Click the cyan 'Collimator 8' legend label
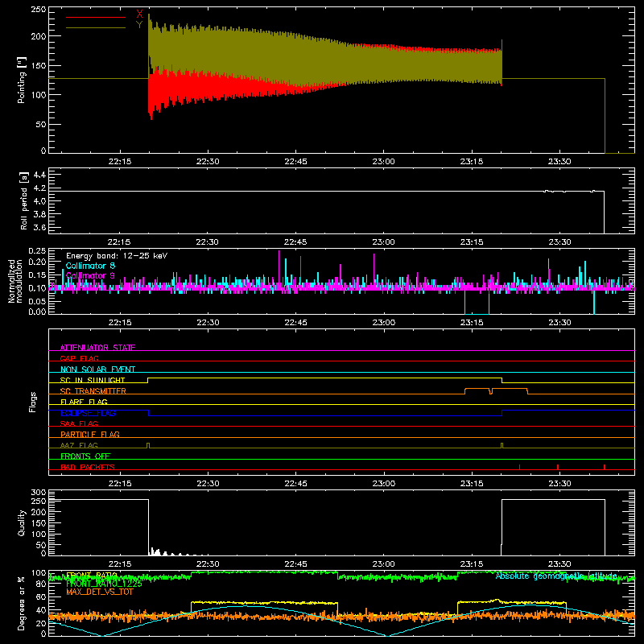 pos(90,266)
